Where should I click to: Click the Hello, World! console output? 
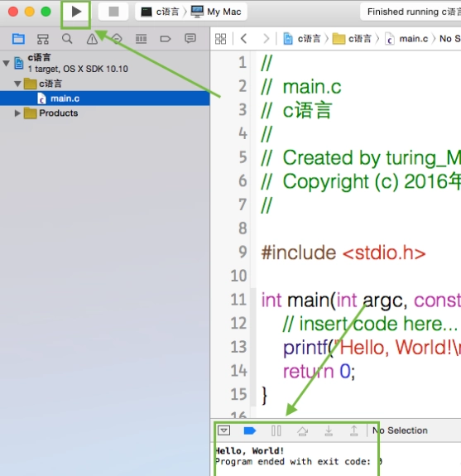coord(249,451)
